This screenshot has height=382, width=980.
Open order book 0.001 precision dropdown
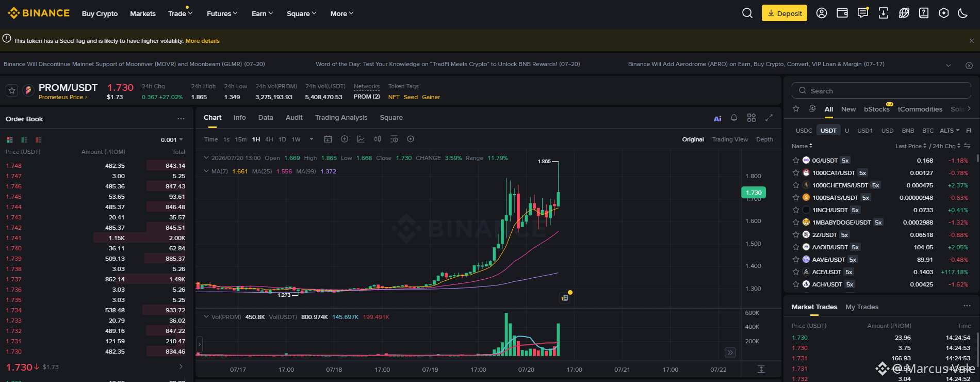tap(172, 140)
